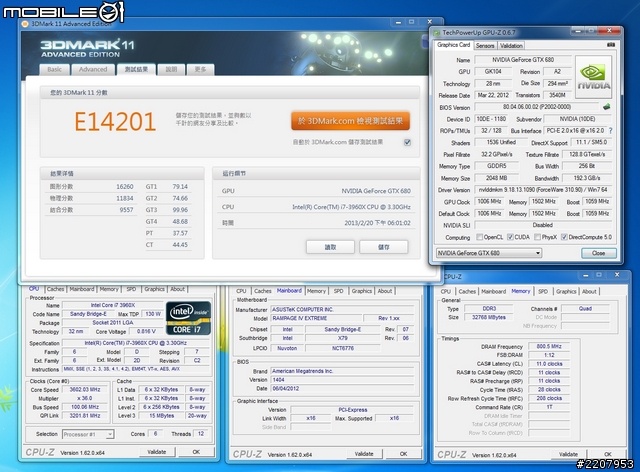Click the BIOS Version field 80.04.06.00.02
640x472 pixels.
coord(537,107)
